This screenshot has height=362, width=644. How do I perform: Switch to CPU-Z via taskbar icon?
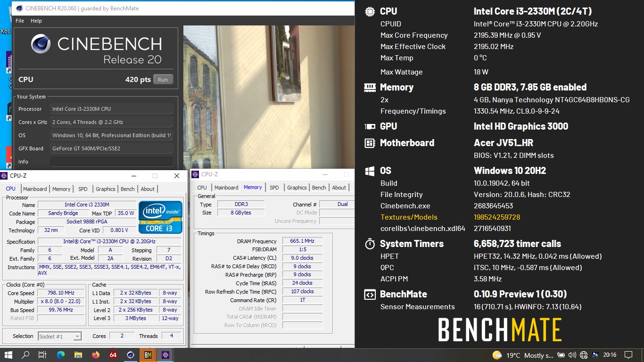coord(165,355)
